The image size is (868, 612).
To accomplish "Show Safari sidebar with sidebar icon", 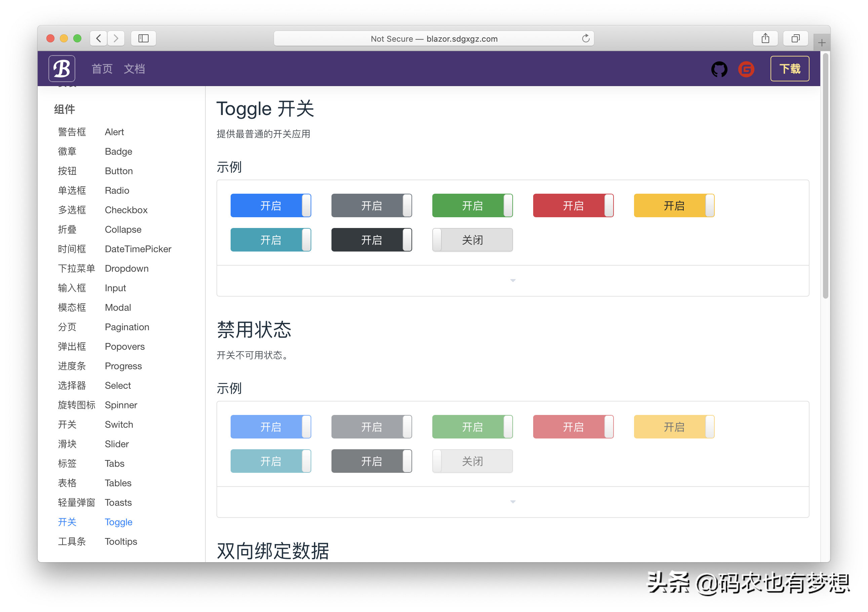I will tap(143, 38).
